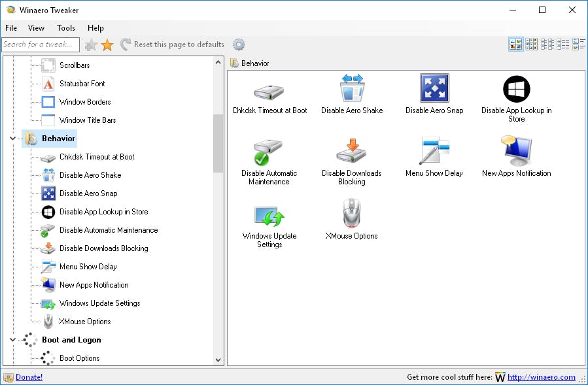The height and width of the screenshot is (385, 588).
Task: Click the tree scrollbar down arrow
Action: [218, 360]
